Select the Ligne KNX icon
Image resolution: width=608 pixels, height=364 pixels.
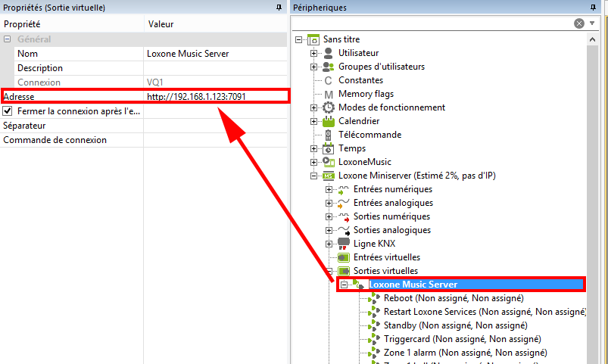pyautogui.click(x=343, y=244)
